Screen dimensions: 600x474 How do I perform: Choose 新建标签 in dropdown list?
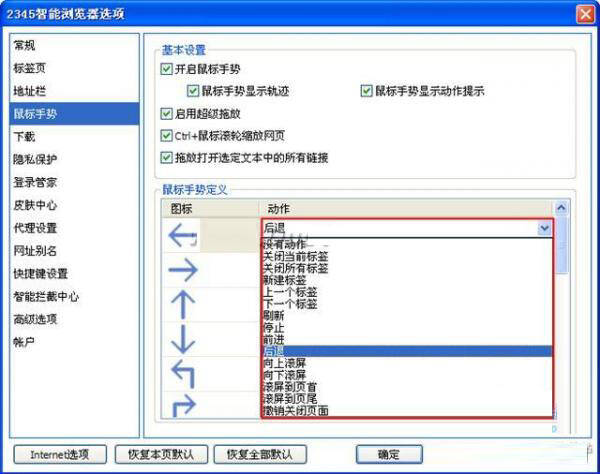pos(407,280)
